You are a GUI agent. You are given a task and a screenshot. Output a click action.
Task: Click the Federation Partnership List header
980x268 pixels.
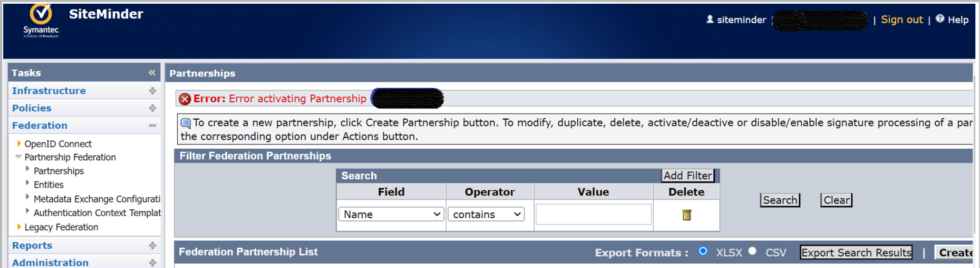[x=248, y=252]
